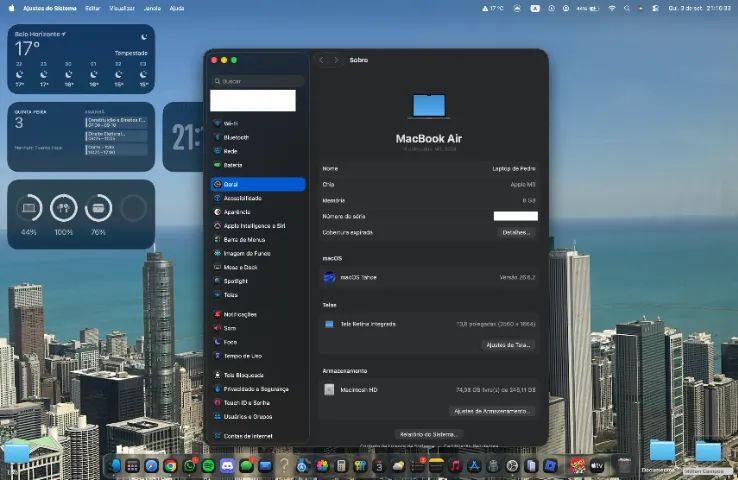Open App Store from the Dock
Viewport: 738px width, 480px height.
474,466
